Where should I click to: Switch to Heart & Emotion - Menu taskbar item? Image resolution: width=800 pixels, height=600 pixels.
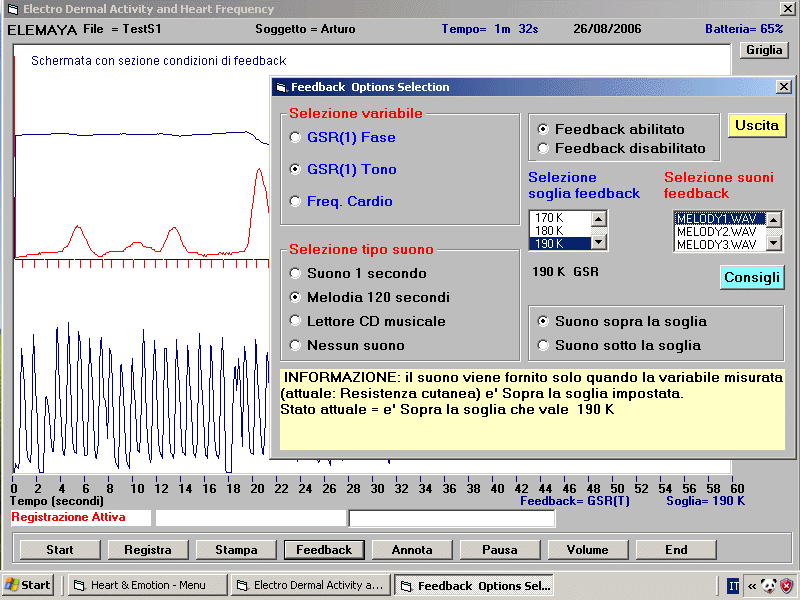(147, 585)
